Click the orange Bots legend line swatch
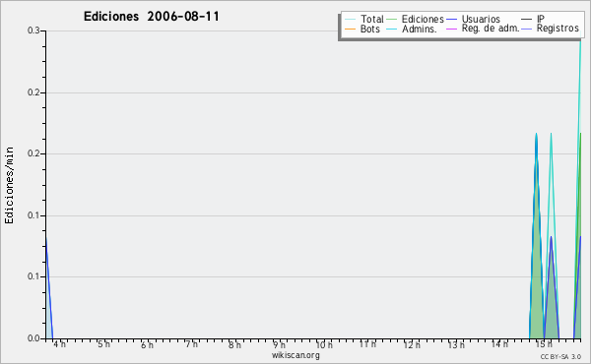This screenshot has width=591, height=364. [x=350, y=29]
